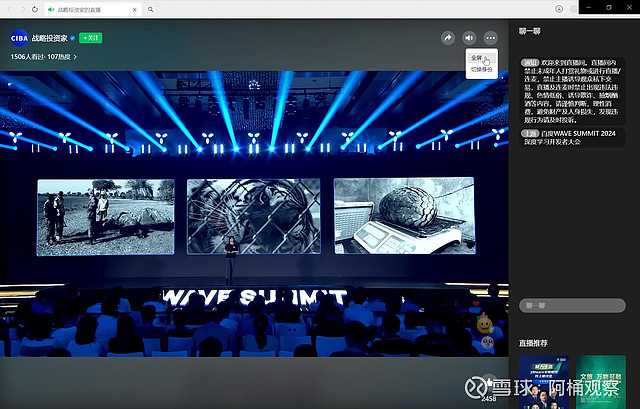Click the 直播推荐 section heading

click(533, 343)
